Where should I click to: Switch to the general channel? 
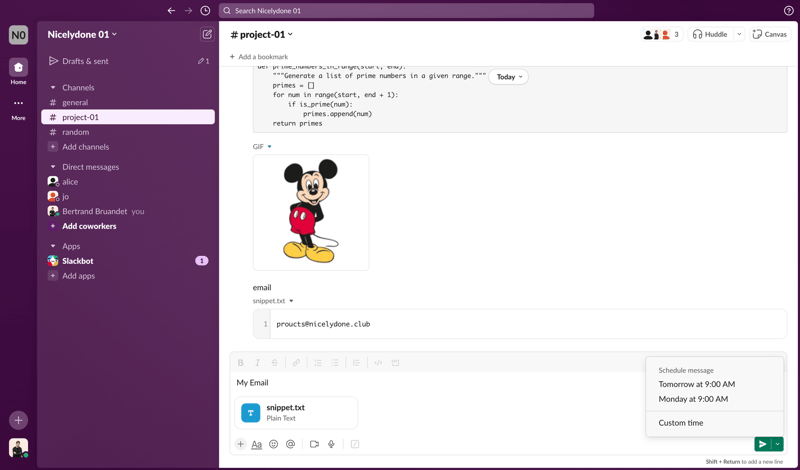coord(128,103)
